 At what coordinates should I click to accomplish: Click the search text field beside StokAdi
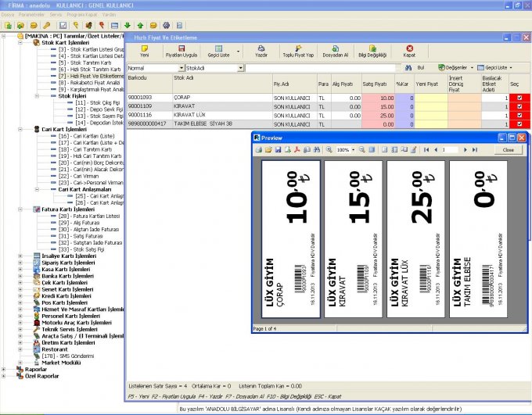321,68
